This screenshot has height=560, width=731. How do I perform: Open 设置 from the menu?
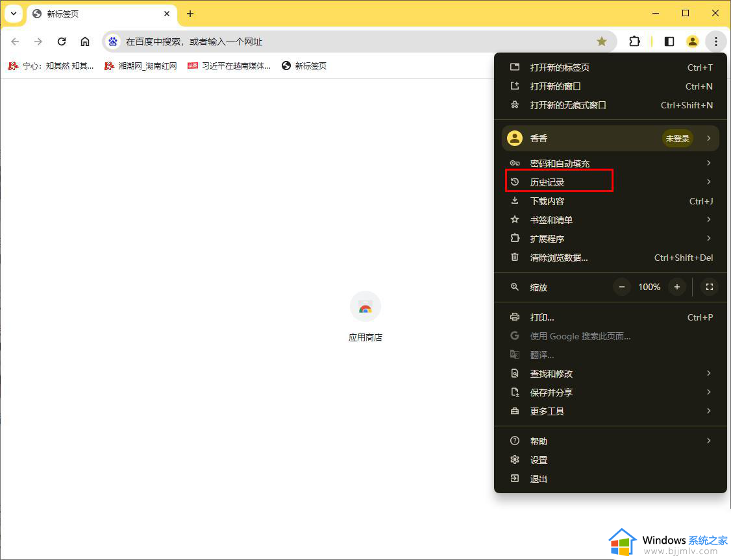click(x=610, y=460)
